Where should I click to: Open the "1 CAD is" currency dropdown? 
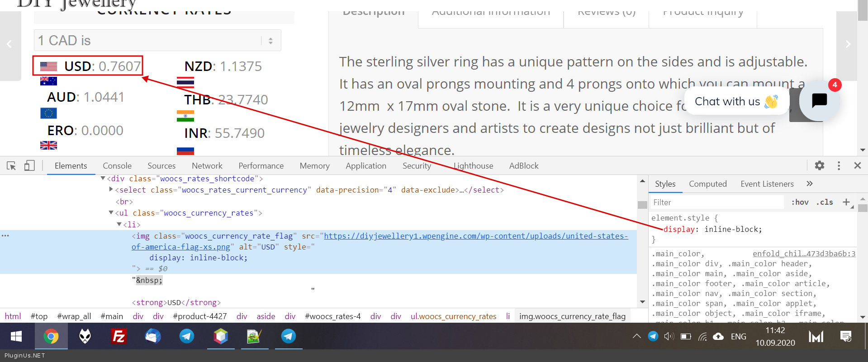tap(157, 41)
